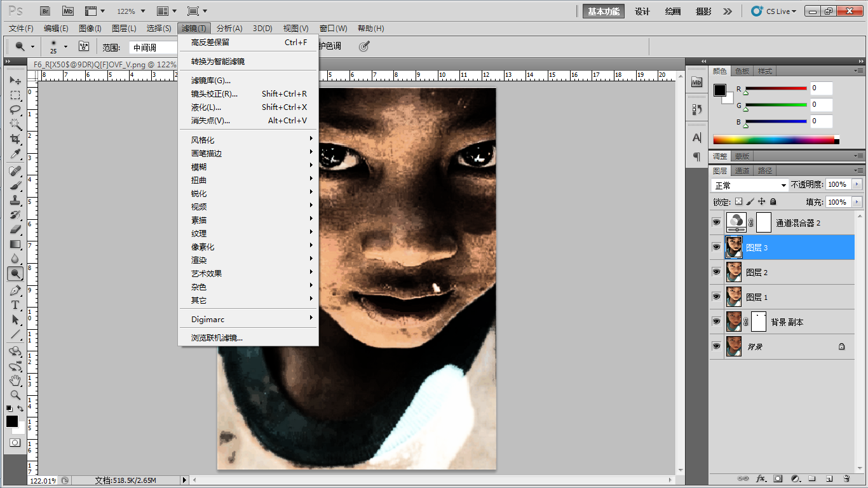The width and height of the screenshot is (868, 488).
Task: Choose 浏览联机滤镜... item
Action: coord(248,337)
